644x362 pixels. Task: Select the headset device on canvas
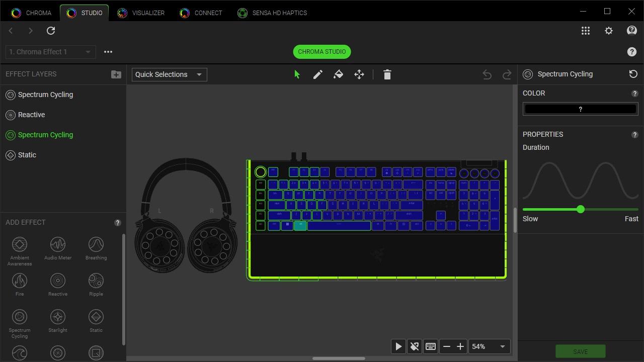pos(186,216)
